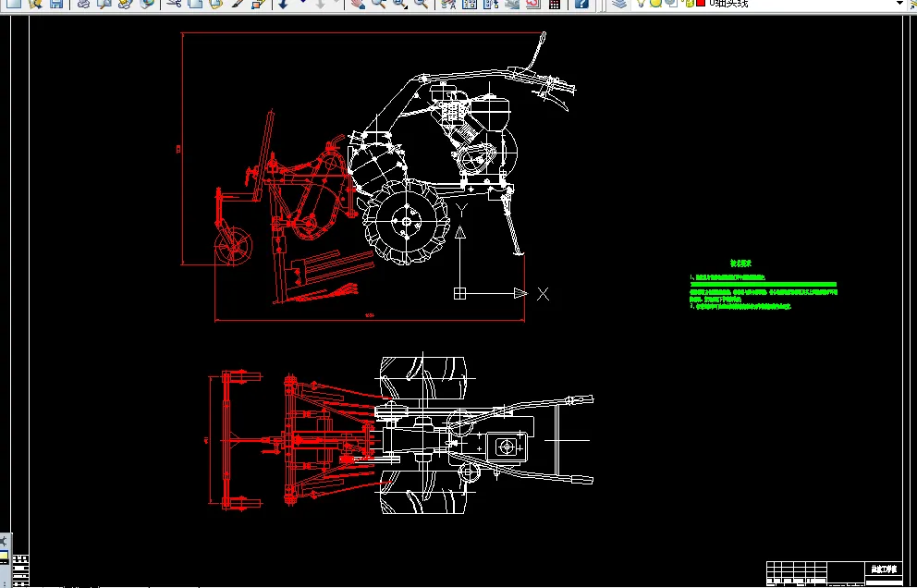
Task: Open Layer Properties Manager stack icon
Action: click(618, 4)
